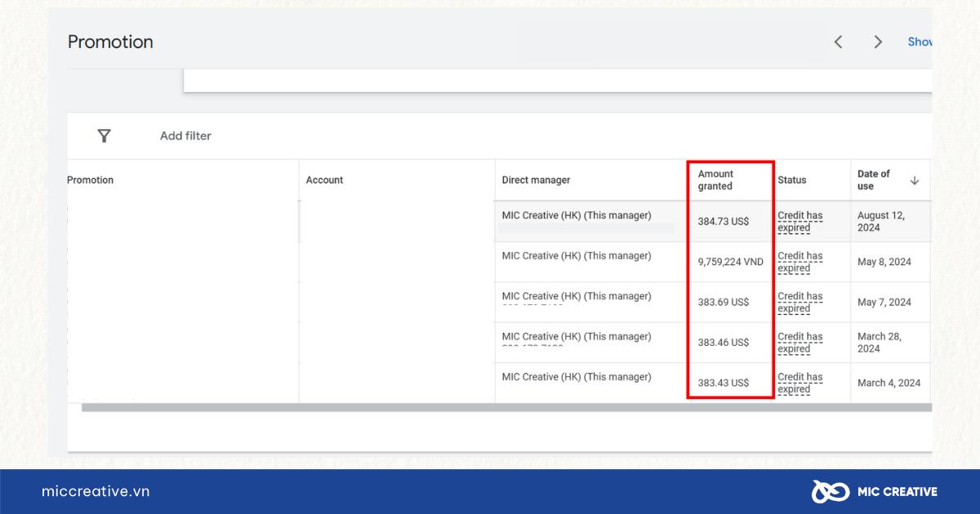
Task: Select the 384.73 US$ amount cell
Action: pyautogui.click(x=724, y=221)
